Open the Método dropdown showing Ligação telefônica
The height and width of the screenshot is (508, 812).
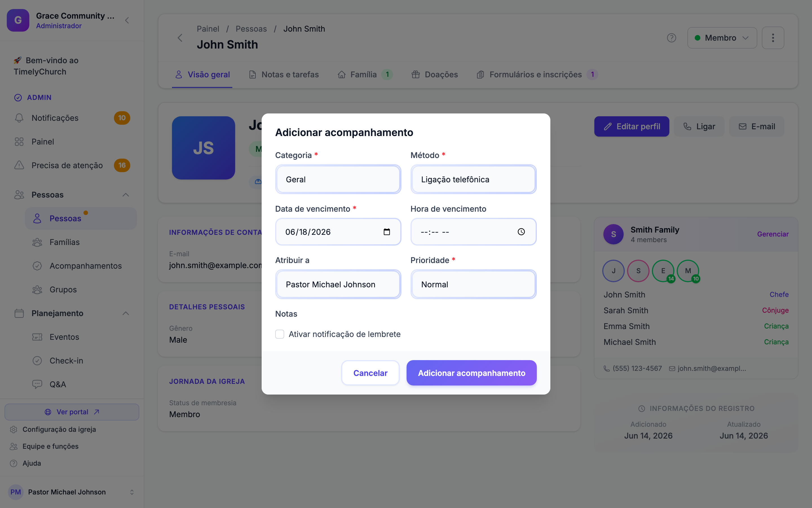(x=473, y=179)
